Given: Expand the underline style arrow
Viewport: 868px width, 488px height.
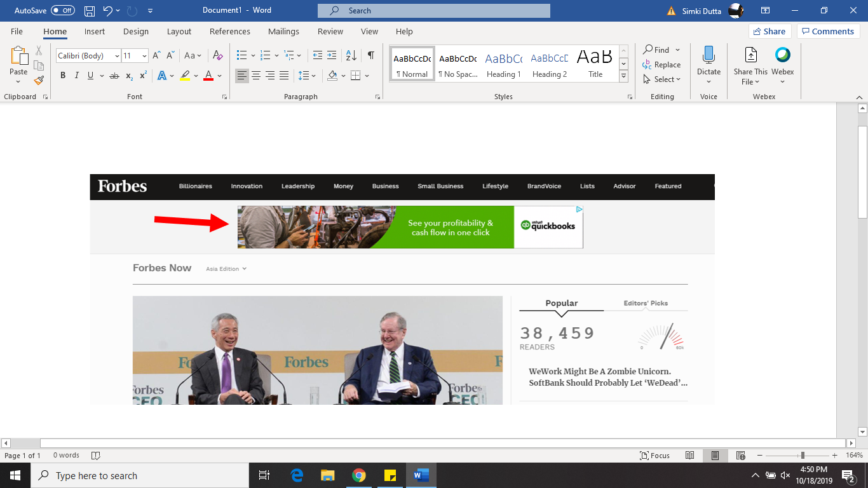Looking at the screenshot, I should [x=102, y=76].
